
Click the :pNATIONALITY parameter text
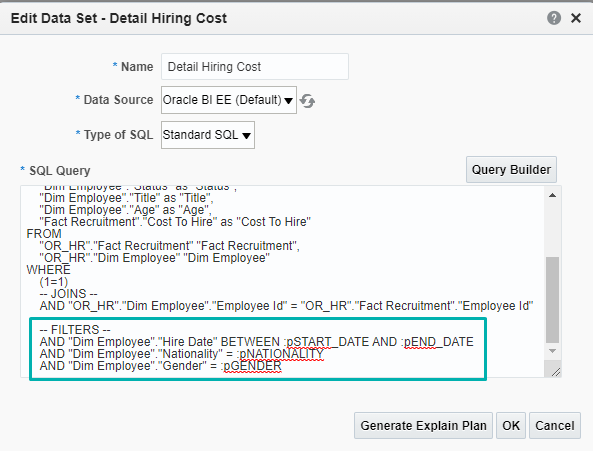[x=281, y=354]
